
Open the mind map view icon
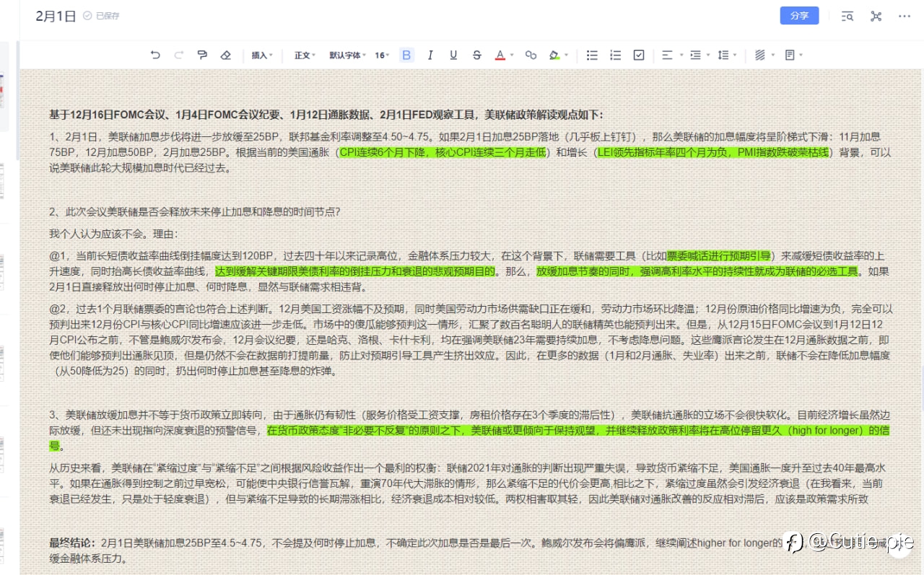(x=876, y=16)
